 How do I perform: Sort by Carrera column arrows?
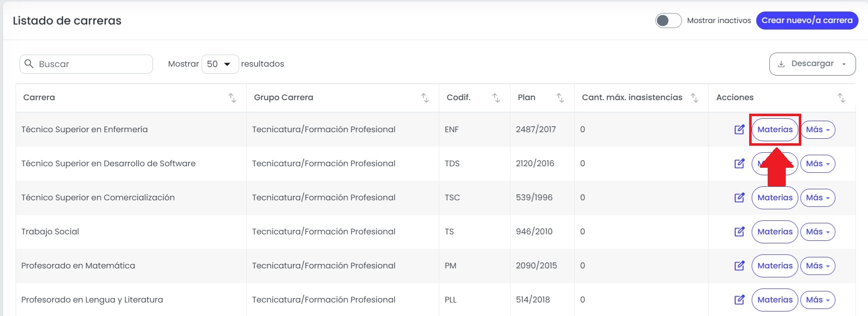click(x=232, y=98)
